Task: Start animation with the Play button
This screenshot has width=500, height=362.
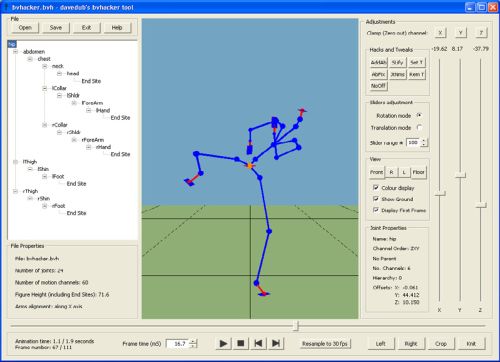Action: (223, 343)
